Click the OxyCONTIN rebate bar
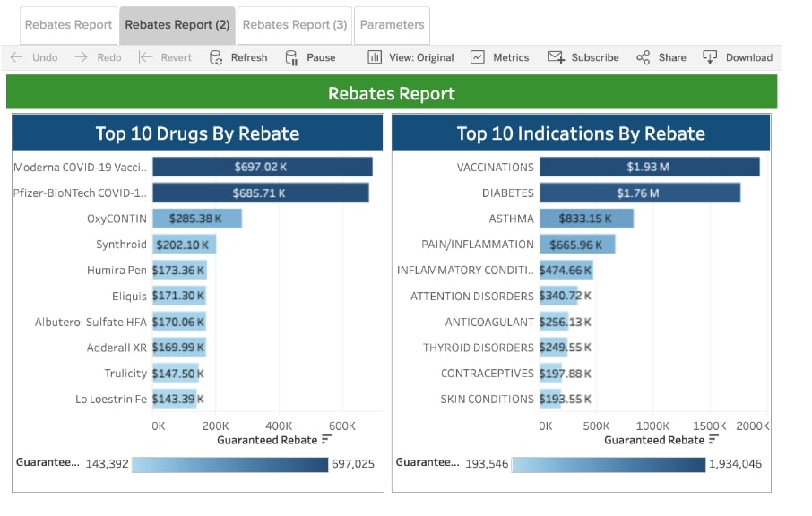Viewport: 812px width, 516px height. click(197, 219)
